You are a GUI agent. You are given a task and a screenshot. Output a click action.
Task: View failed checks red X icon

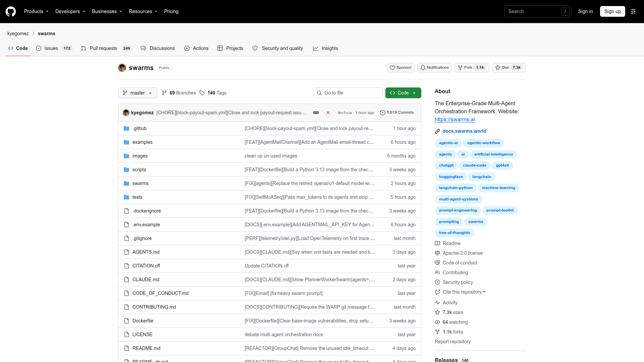click(328, 113)
